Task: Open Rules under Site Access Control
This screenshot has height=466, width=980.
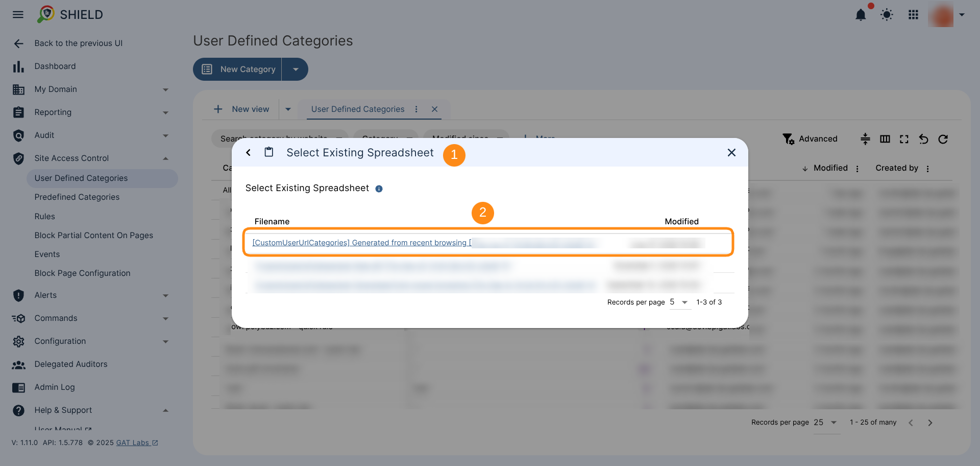Action: [44, 217]
